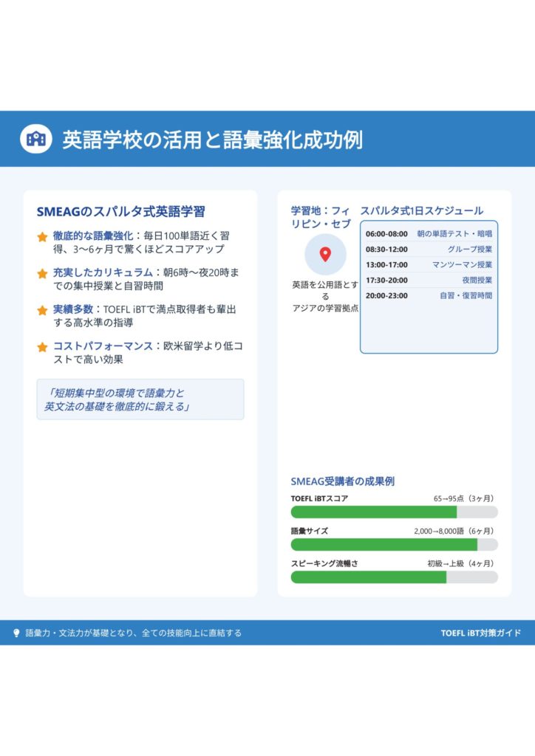Click the star beside 充実したカリキュラム
Image resolution: width=535 pixels, height=756 pixels.
click(43, 273)
